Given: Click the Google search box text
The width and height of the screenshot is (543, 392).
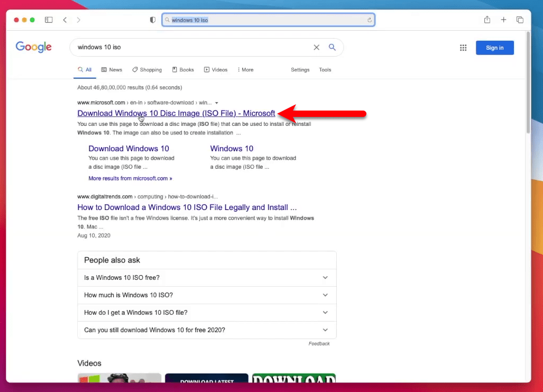Looking at the screenshot, I should (x=99, y=47).
